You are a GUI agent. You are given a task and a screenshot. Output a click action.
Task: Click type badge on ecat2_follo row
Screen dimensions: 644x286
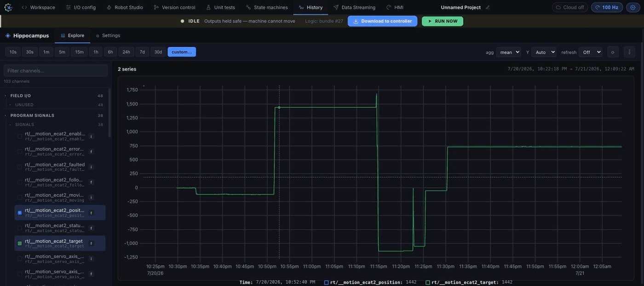91,182
